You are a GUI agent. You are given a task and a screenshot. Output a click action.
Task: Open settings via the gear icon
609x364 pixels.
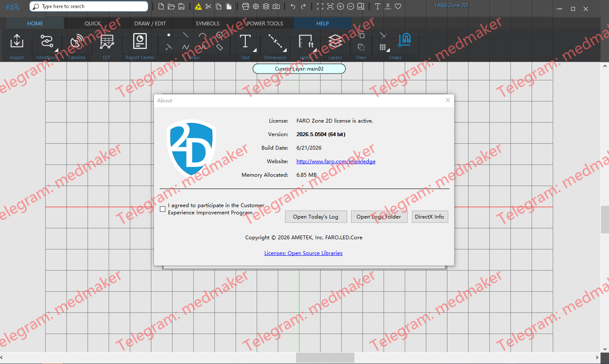pyautogui.click(x=256, y=6)
